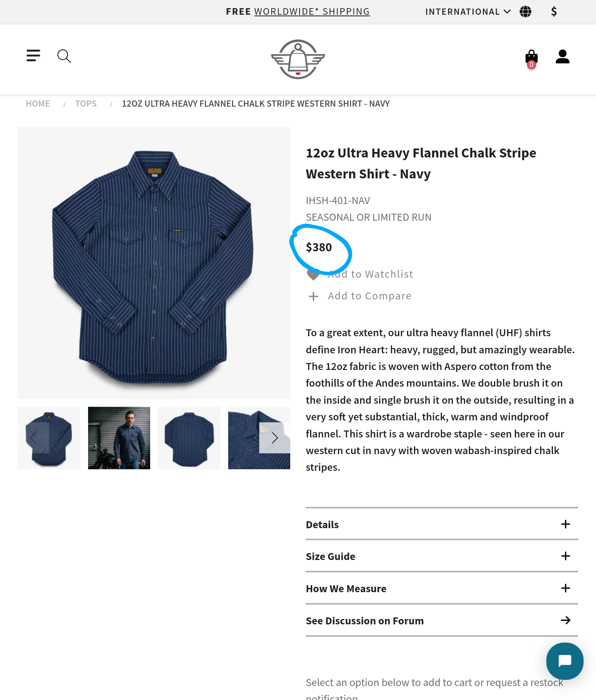Go to Tops breadcrumb
596x700 pixels.
click(86, 104)
